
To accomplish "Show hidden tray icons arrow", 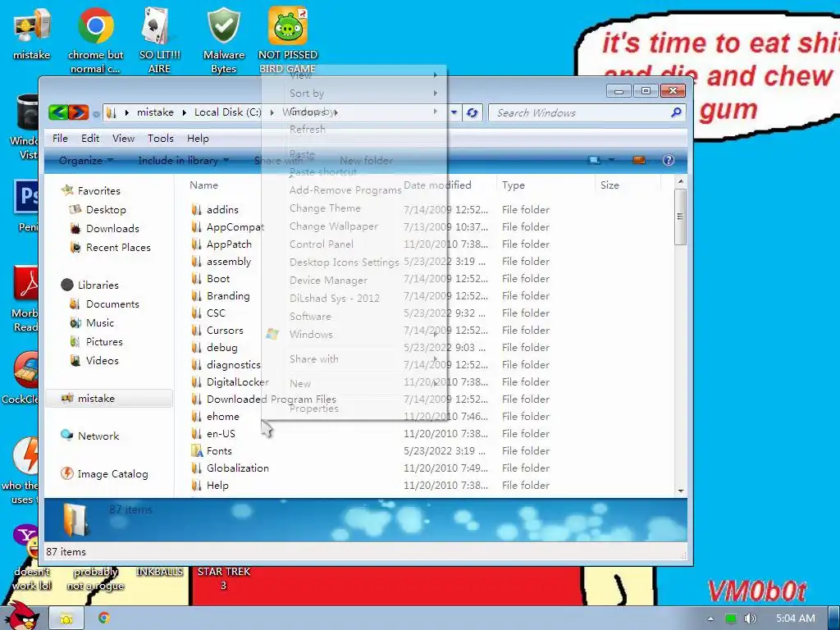I will 710,619.
